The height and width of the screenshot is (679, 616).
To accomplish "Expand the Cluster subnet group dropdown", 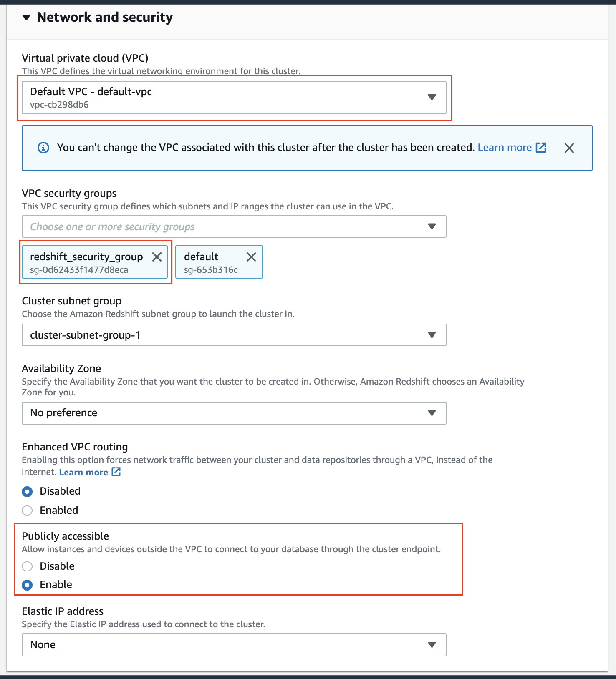I will point(234,335).
